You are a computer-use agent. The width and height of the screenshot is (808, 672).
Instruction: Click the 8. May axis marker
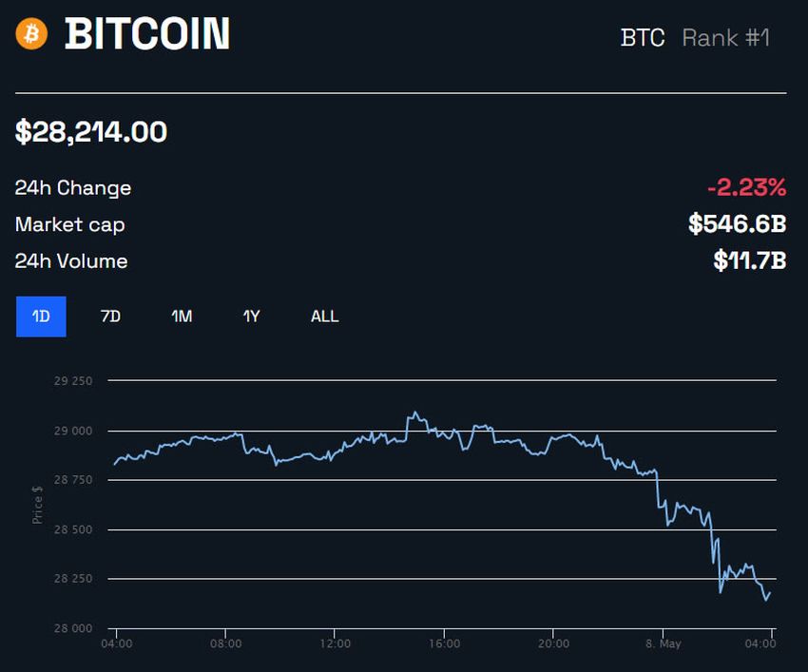coord(663,643)
